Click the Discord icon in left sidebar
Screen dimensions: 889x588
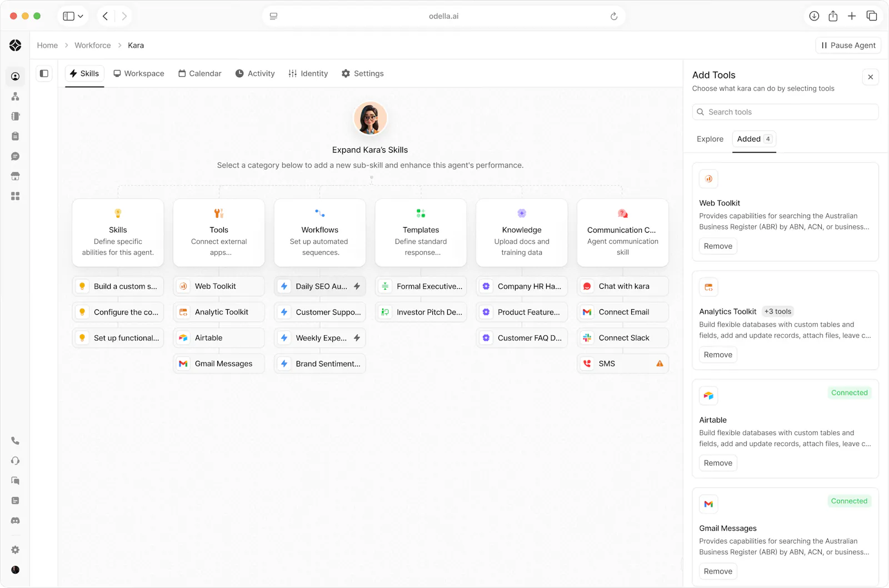coord(15,521)
